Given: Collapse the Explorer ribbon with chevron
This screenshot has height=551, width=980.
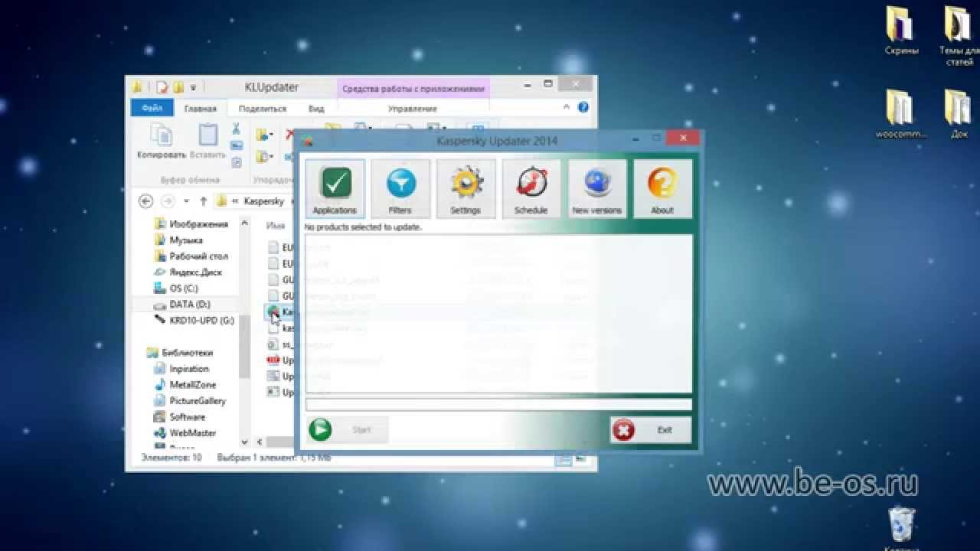Looking at the screenshot, I should (x=567, y=107).
